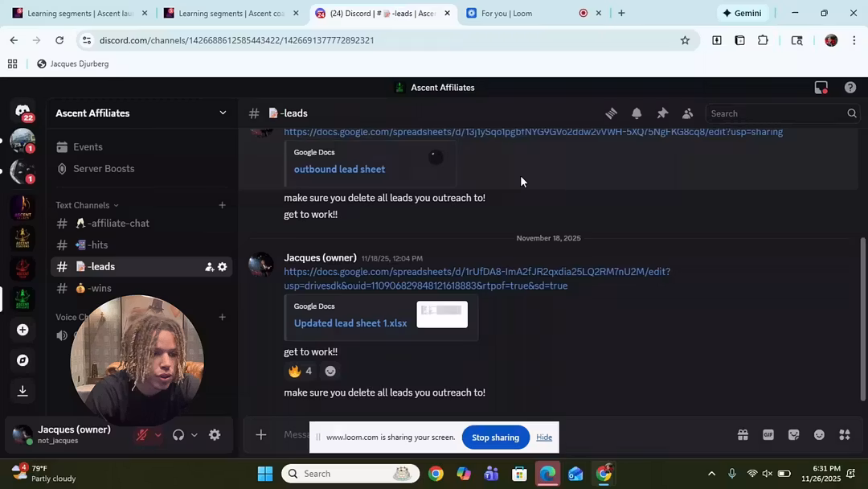
Task: Toggle deafen with the headphones icon
Action: 178,435
